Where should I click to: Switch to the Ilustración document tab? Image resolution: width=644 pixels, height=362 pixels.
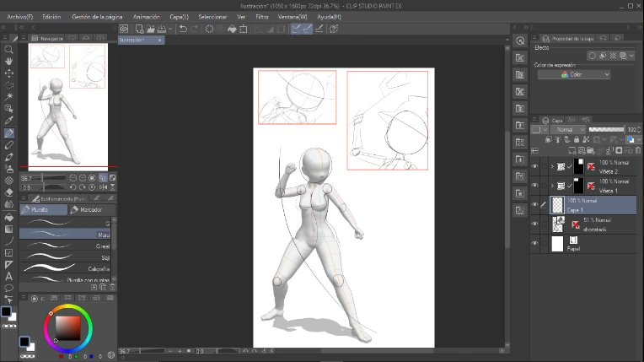click(141, 40)
